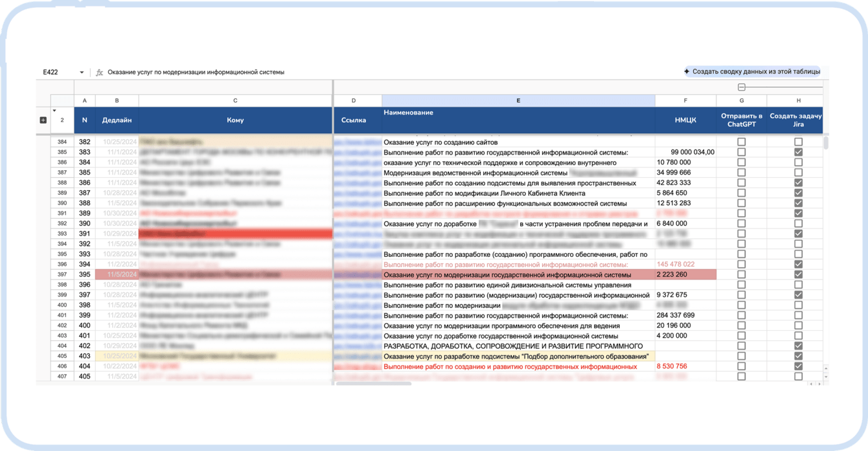
Task: Tick ChatGPT checkbox for N 394
Action: point(742,264)
